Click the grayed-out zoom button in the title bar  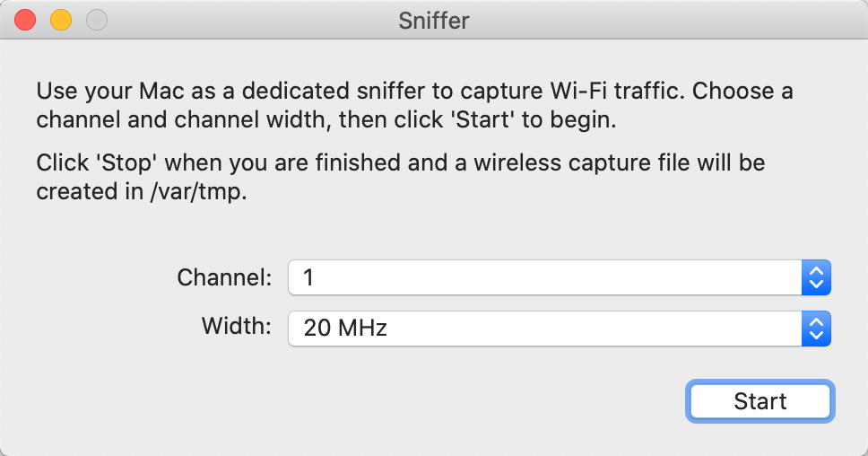(94, 20)
